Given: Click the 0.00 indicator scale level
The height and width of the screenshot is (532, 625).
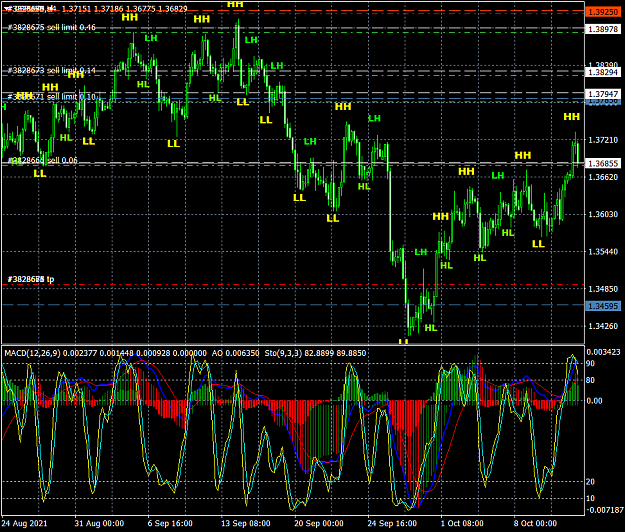Looking at the screenshot, I should coord(594,401).
